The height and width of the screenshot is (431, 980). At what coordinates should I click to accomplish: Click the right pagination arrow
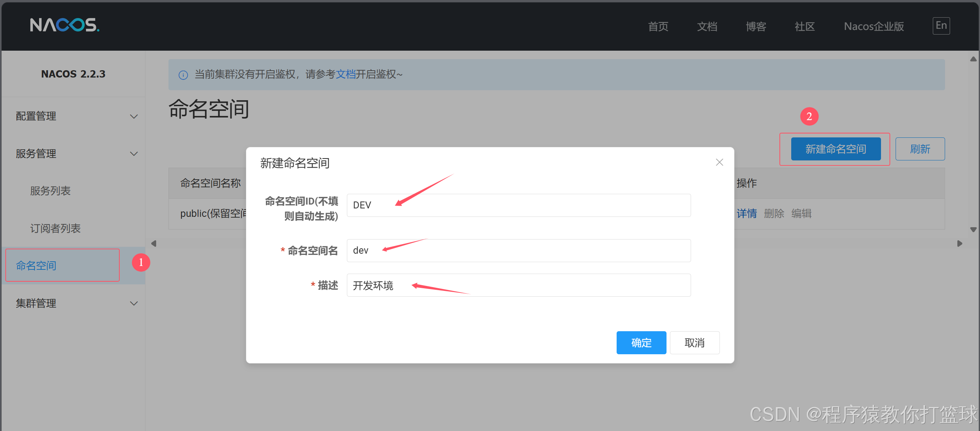click(960, 243)
